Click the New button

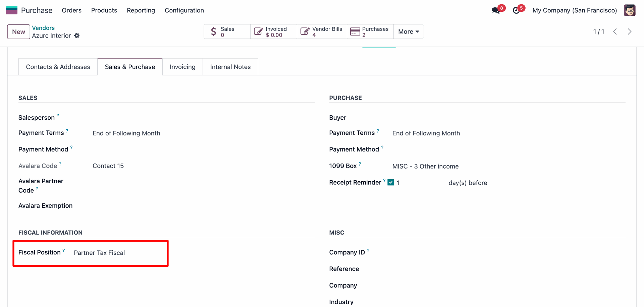click(x=18, y=32)
